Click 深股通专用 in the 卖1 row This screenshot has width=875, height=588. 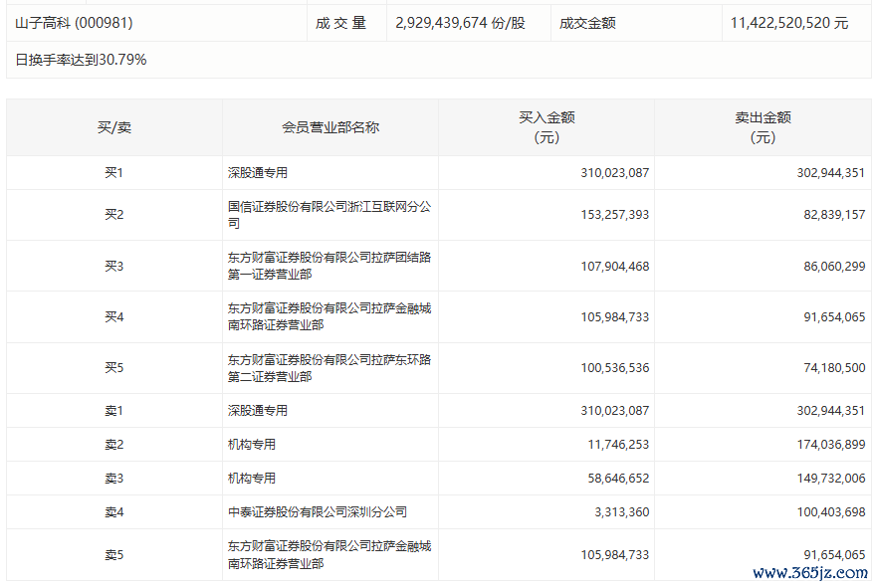coord(257,411)
